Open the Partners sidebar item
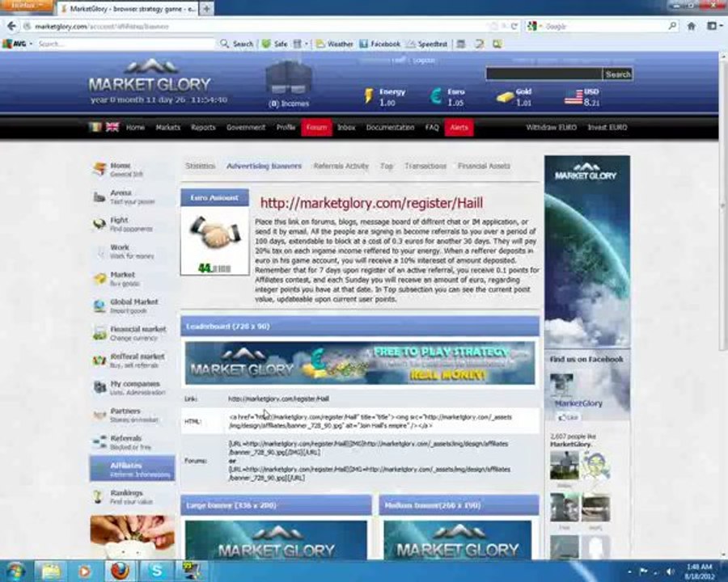 [133, 415]
